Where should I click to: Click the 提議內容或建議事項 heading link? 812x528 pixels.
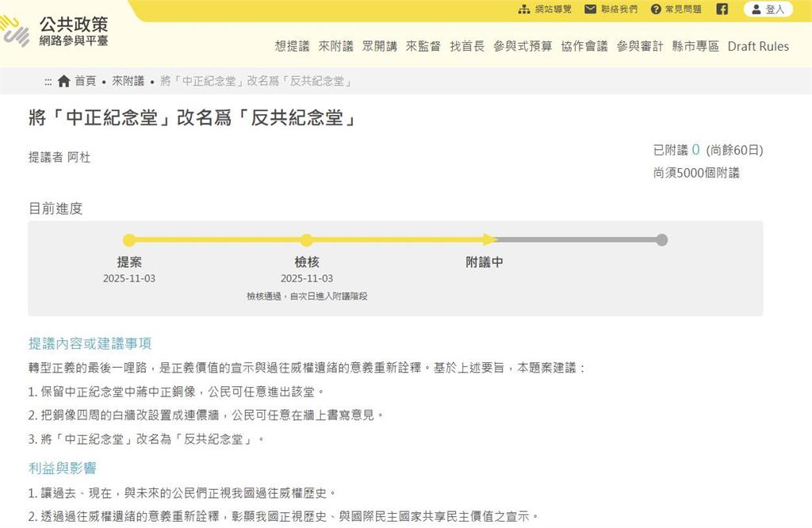point(90,344)
